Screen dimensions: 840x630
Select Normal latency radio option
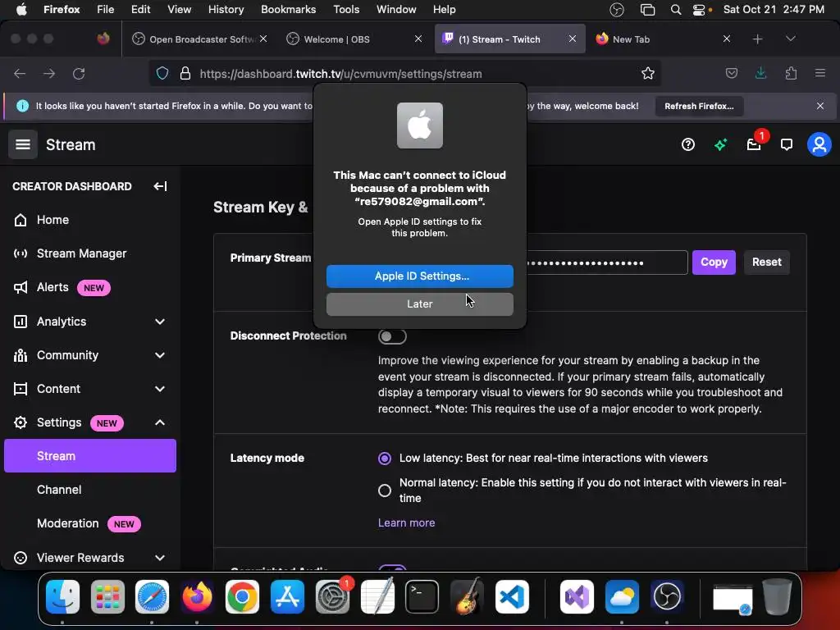(385, 491)
